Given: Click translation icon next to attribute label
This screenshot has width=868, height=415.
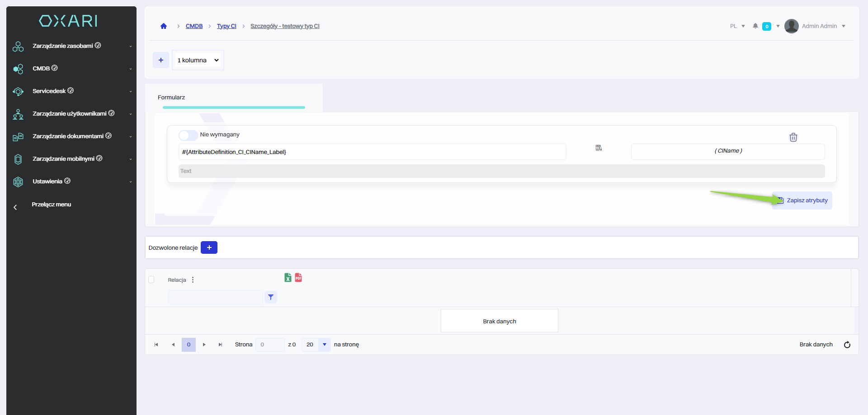Looking at the screenshot, I should (599, 148).
